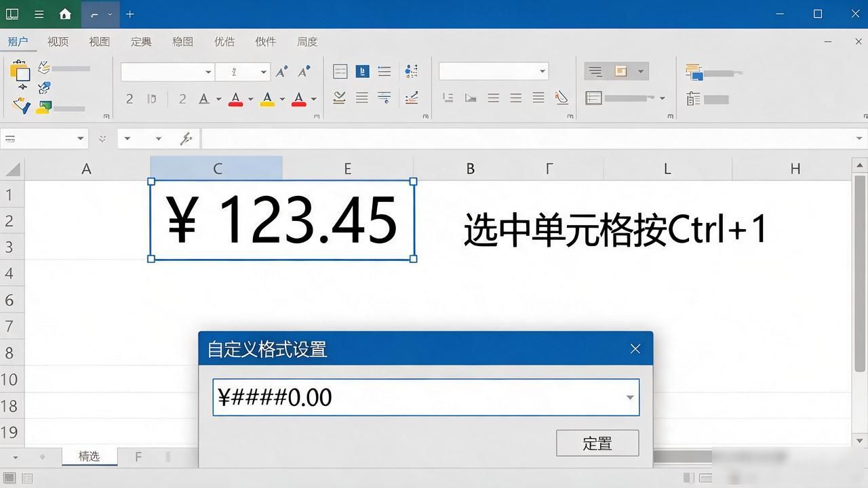Viewport: 868px width, 488px height.
Task: Switch to the 视图 ribbon tab
Action: tap(100, 41)
